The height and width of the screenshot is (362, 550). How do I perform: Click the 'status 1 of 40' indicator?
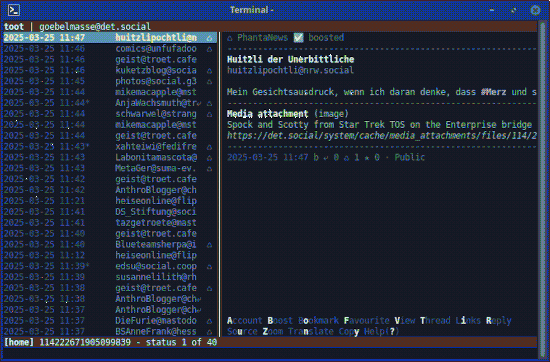pyautogui.click(x=181, y=342)
